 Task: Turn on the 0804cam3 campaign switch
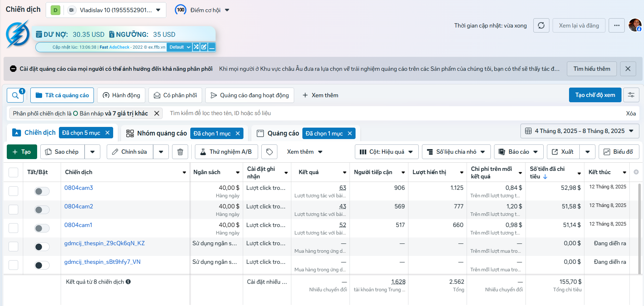tap(42, 191)
